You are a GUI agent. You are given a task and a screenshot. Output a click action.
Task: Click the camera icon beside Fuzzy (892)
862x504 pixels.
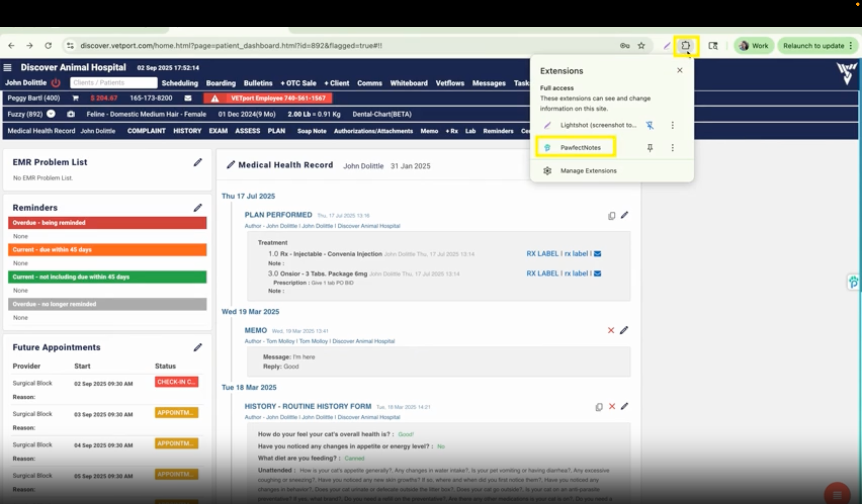[x=71, y=114]
